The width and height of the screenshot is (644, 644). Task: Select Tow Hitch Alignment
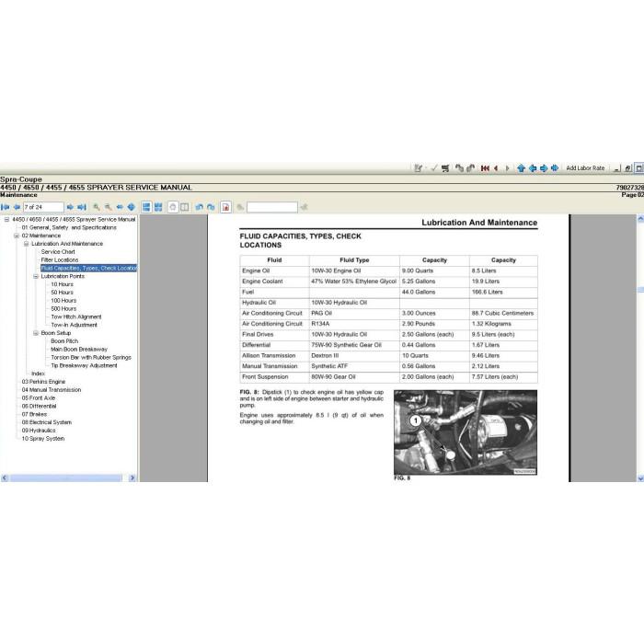tap(76, 316)
